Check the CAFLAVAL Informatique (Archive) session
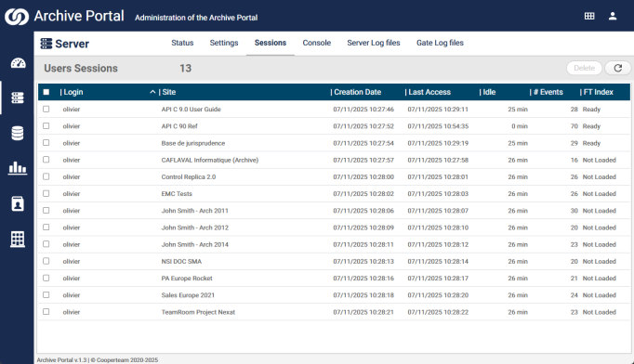Screen dimensions: 634x364 46,160
